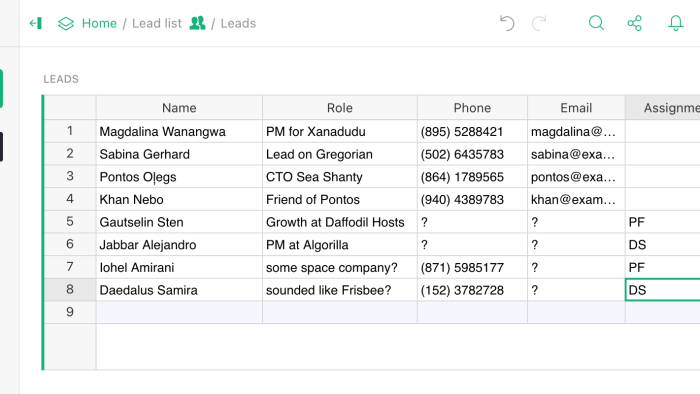Select row number 3
The image size is (700, 394).
pyautogui.click(x=70, y=176)
